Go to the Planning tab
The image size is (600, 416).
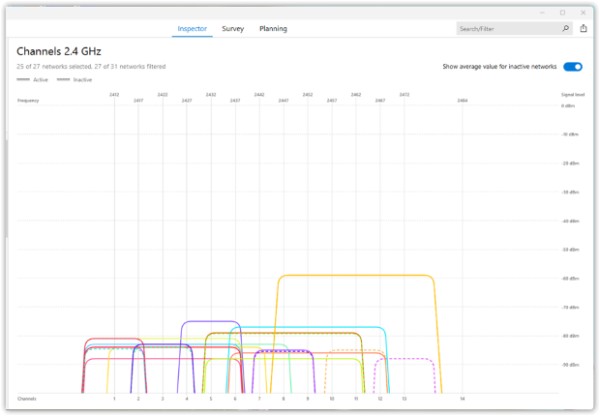tap(273, 29)
